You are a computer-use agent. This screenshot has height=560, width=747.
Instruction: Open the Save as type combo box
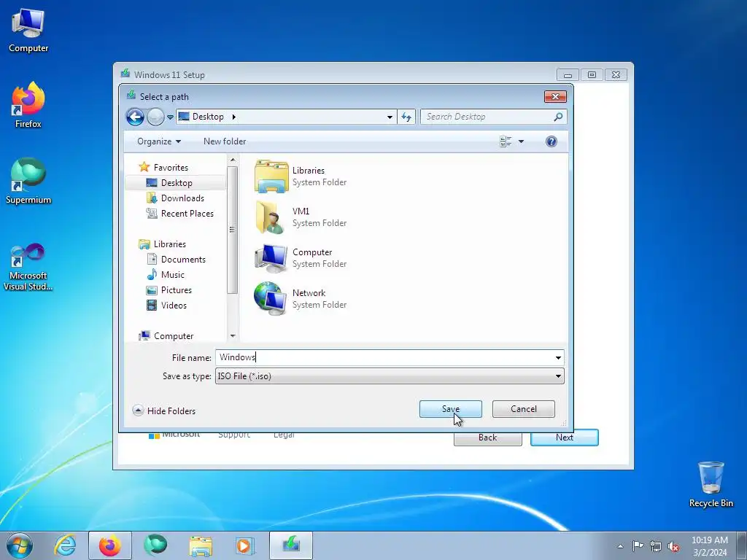(x=390, y=376)
